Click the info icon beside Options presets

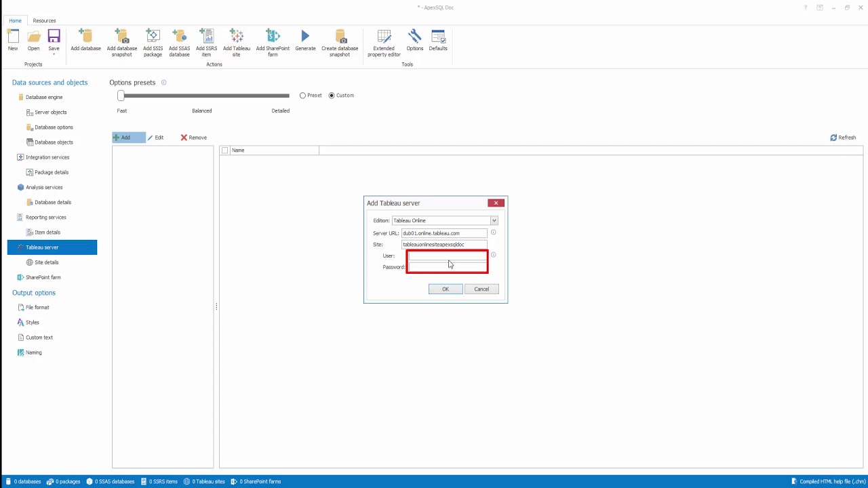pyautogui.click(x=163, y=83)
